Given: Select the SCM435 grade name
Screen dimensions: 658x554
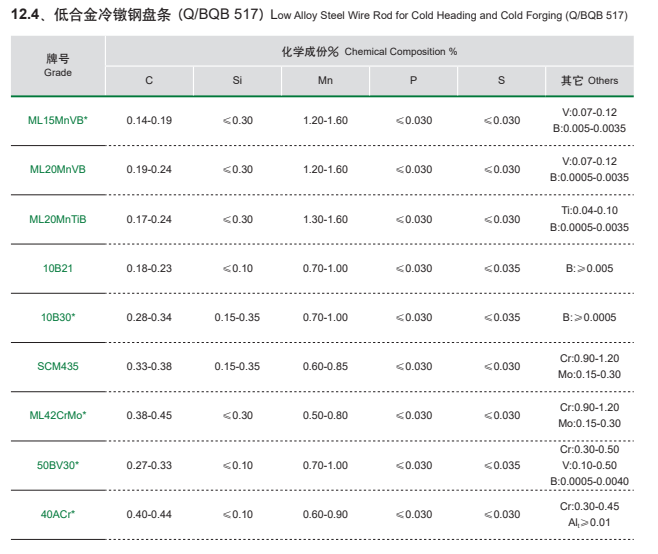Looking at the screenshot, I should click(x=58, y=366).
